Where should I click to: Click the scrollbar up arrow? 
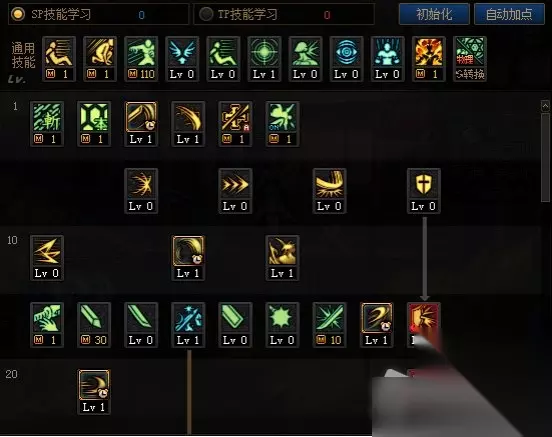pyautogui.click(x=545, y=105)
